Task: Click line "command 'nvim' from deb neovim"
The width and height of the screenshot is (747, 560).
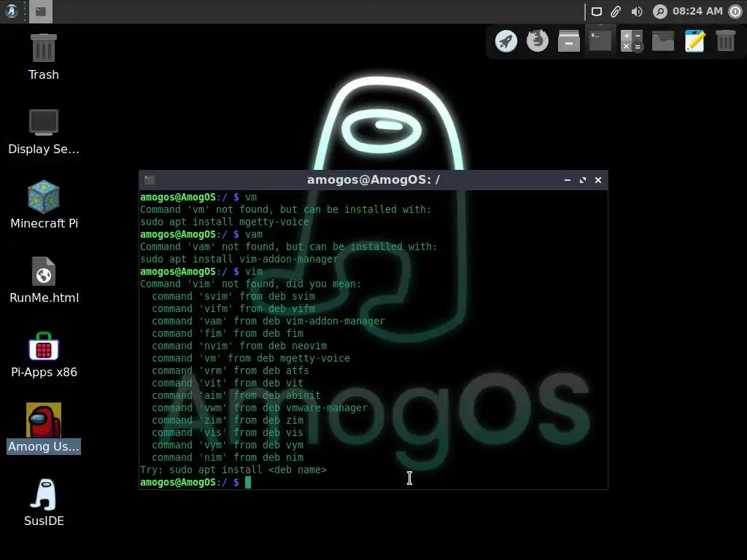Action: [x=239, y=346]
